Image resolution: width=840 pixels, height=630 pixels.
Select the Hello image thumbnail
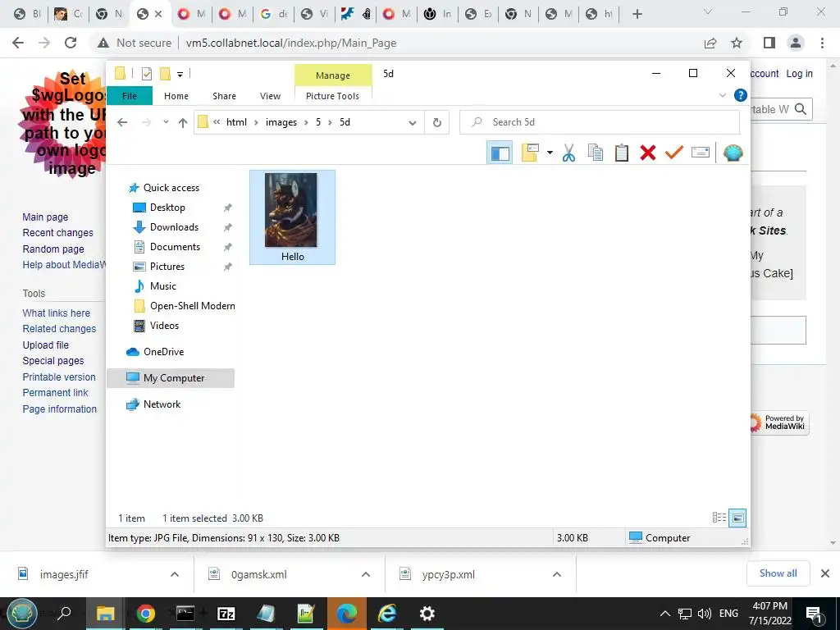[x=292, y=217]
